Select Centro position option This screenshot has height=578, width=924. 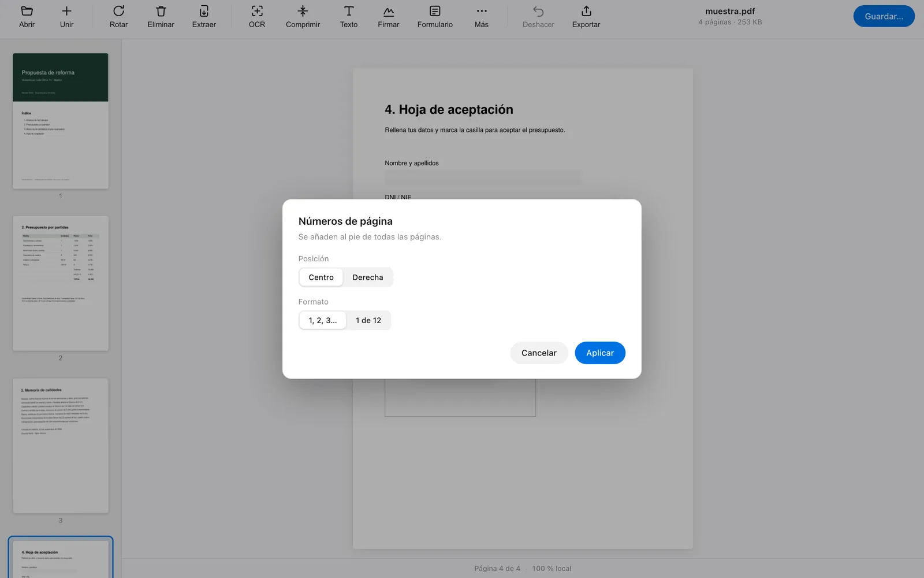point(321,277)
